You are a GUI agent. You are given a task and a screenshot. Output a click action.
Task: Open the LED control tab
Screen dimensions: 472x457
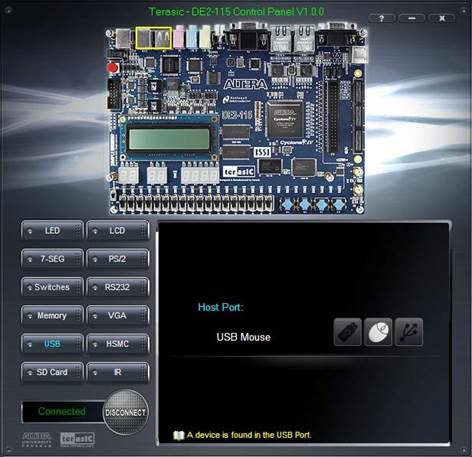click(x=52, y=230)
